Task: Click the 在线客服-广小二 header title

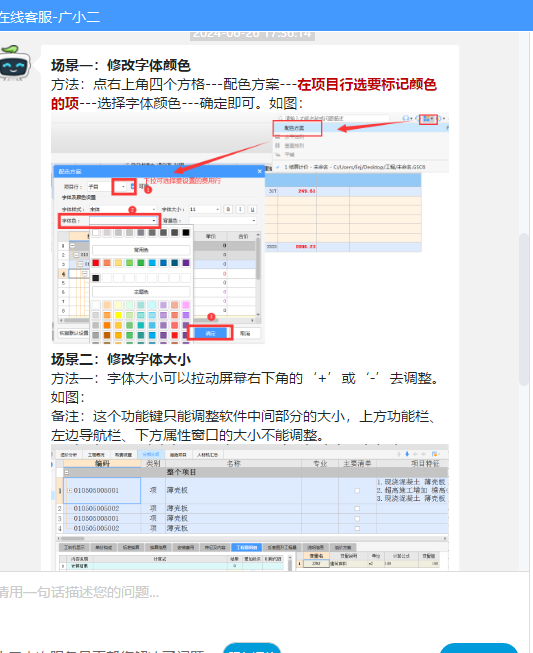Action: tap(50, 17)
